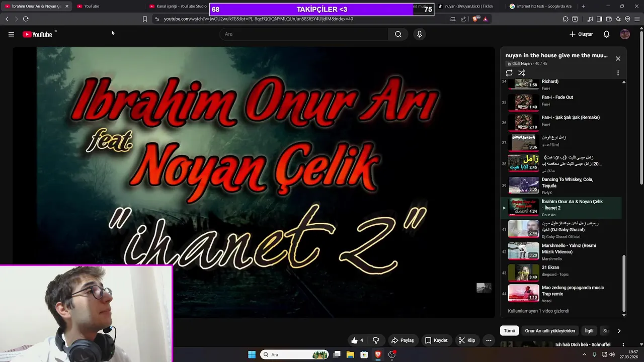Show more filter chips with right chevron
644x362 pixels.
(619, 331)
